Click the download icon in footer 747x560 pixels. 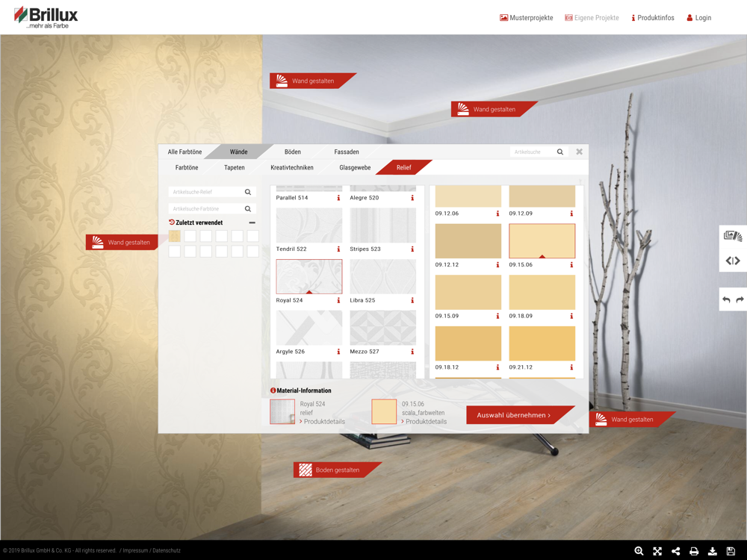pos(712,551)
